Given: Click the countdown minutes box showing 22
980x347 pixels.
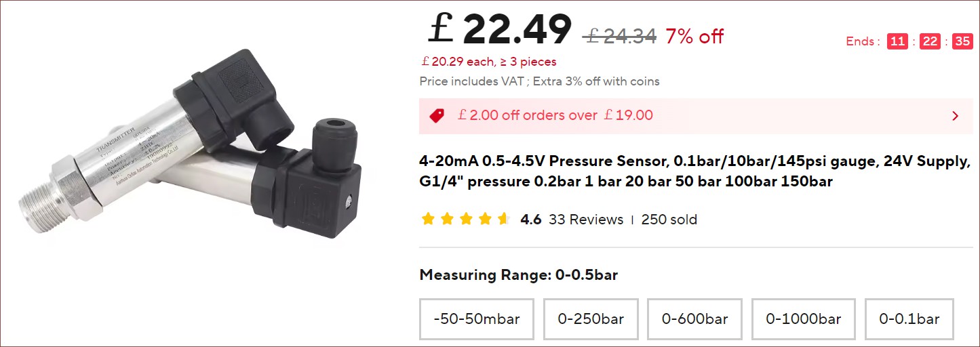Looking at the screenshot, I should 930,41.
